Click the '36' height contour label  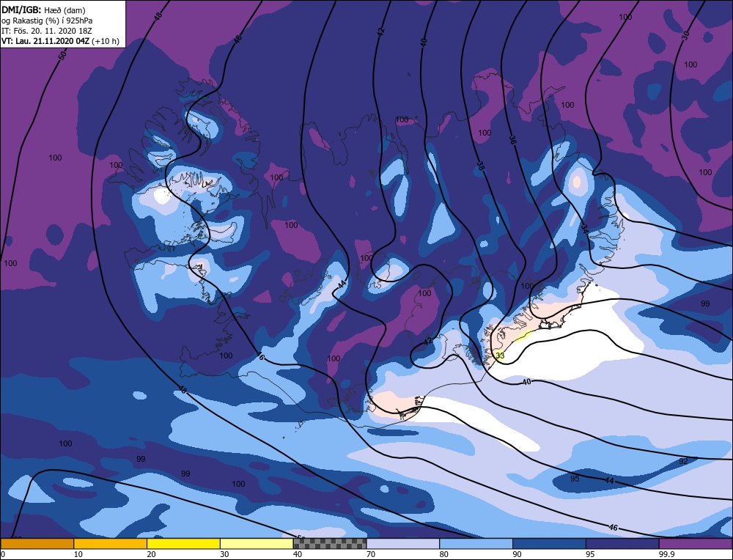(x=513, y=140)
